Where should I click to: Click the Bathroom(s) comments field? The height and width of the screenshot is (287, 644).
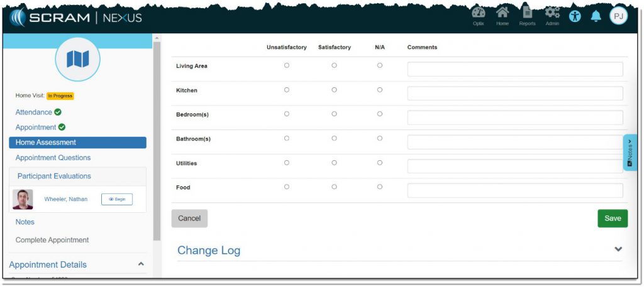coord(514,142)
